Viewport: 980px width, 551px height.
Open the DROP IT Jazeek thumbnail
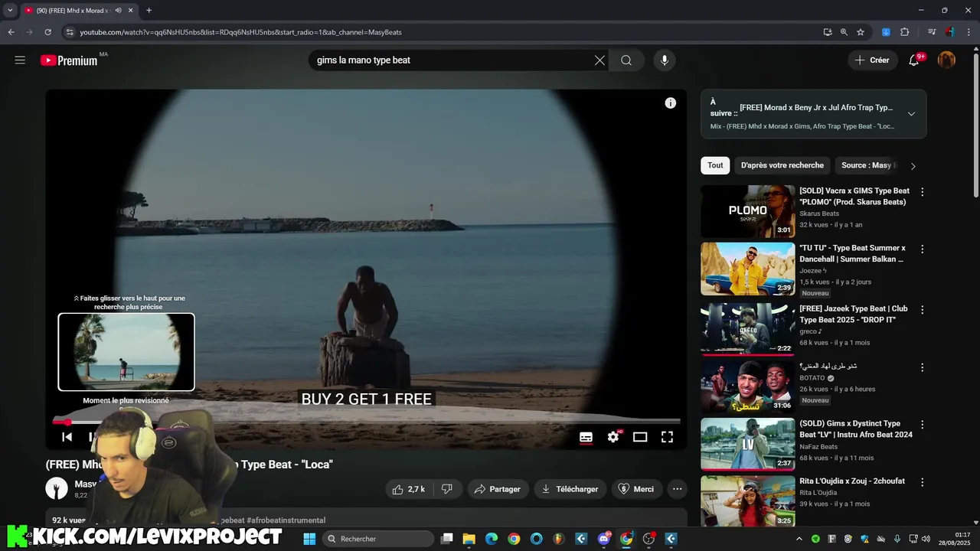(x=747, y=329)
